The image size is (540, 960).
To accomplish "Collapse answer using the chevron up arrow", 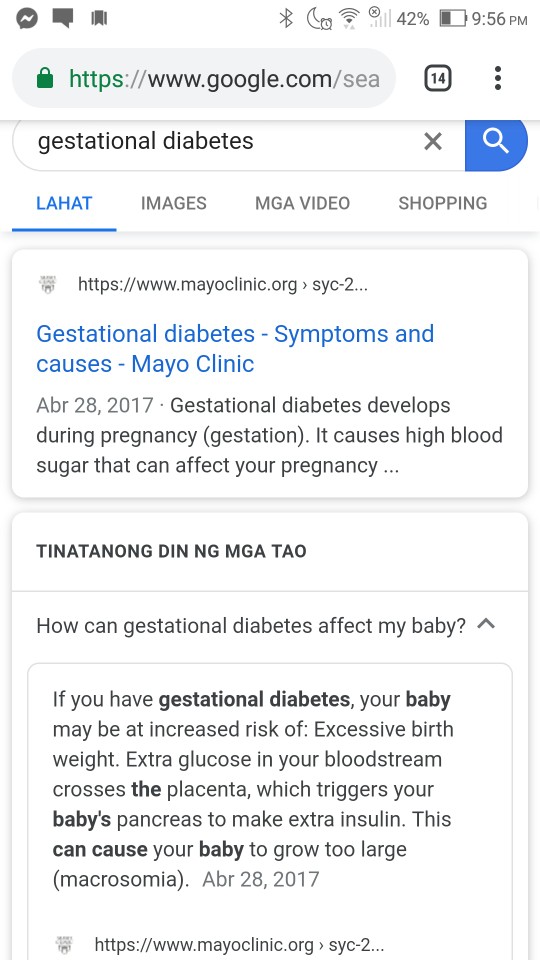I will [x=486, y=624].
